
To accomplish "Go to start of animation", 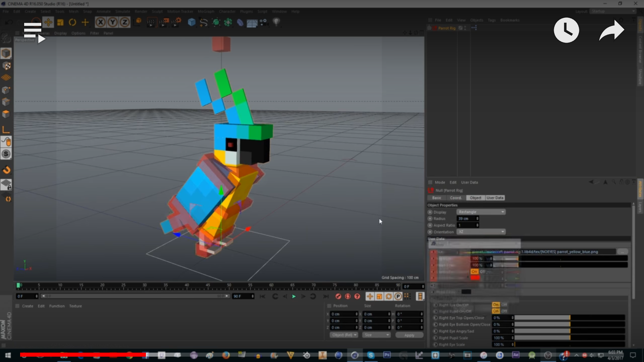I will coord(262,296).
